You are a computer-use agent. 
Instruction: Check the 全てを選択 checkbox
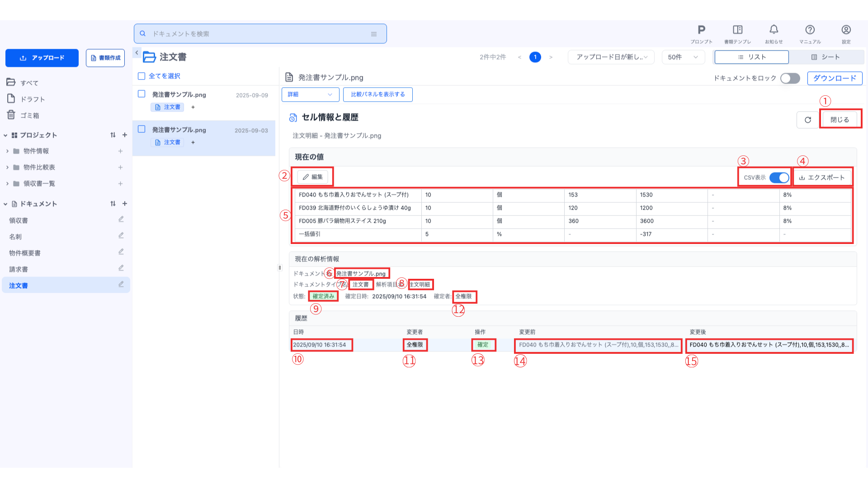142,76
